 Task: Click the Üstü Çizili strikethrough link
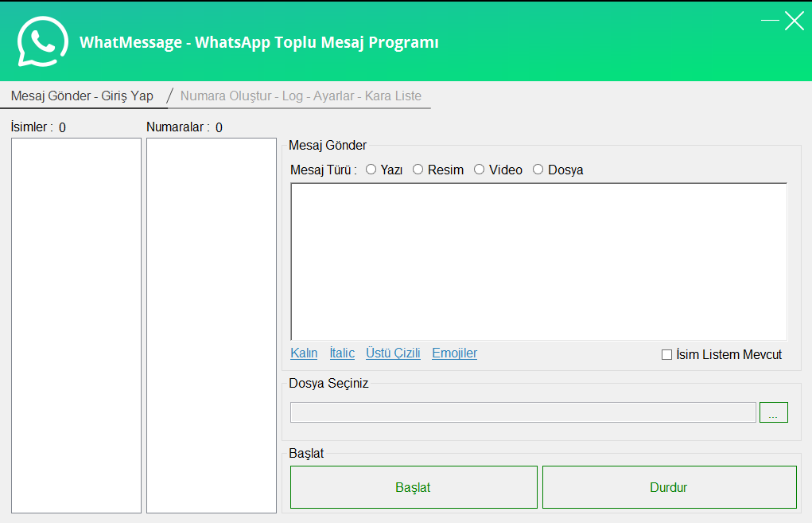pos(393,353)
